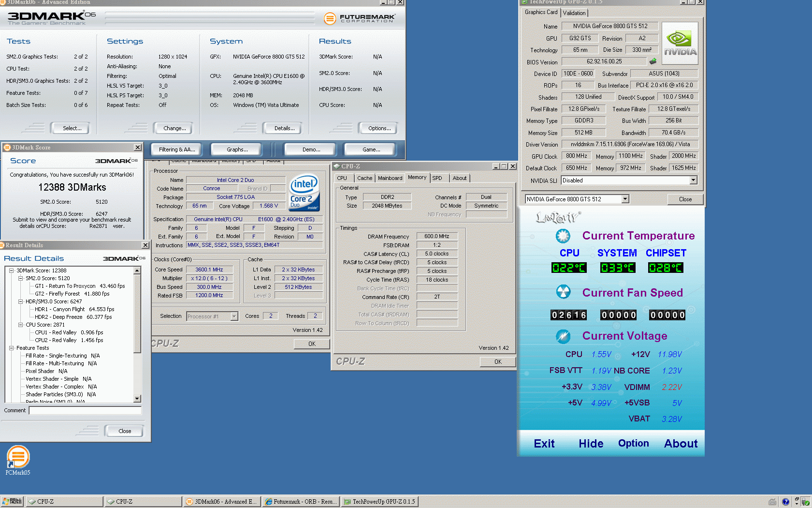
Task: Open the GPU selection dropdown in GPU-Z
Action: pos(625,199)
